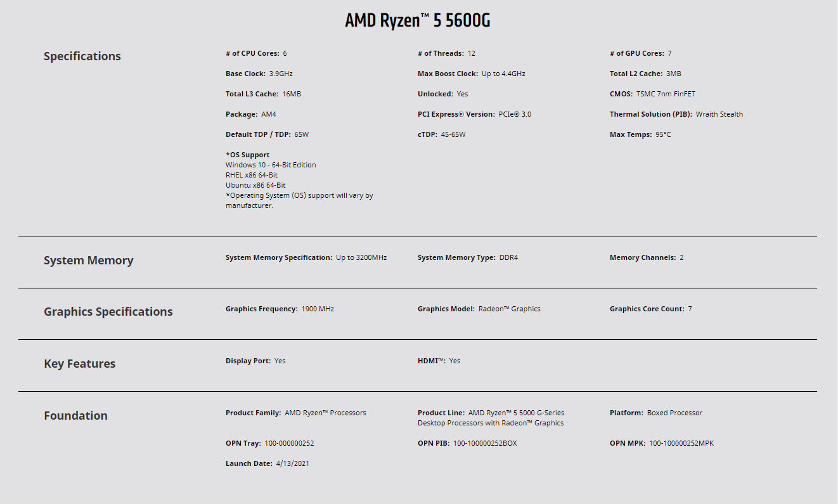The image size is (838, 504).
Task: Click the Key Features section heading
Action: [x=79, y=364]
